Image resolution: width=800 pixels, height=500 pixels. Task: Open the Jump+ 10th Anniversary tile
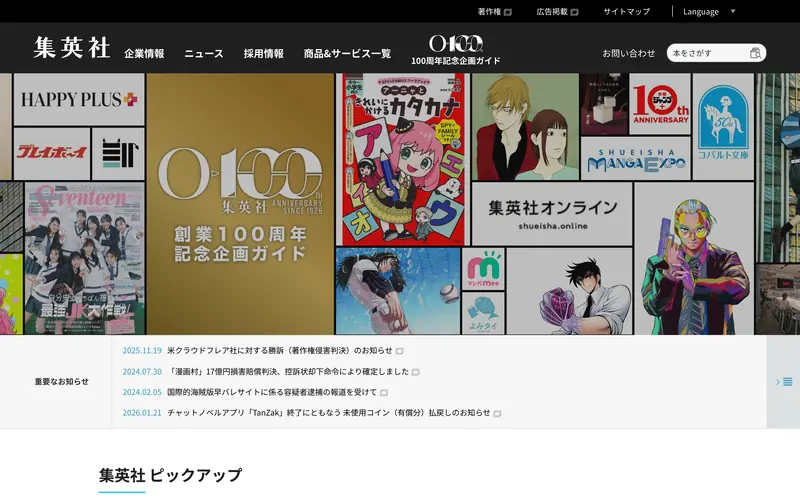pyautogui.click(x=660, y=104)
